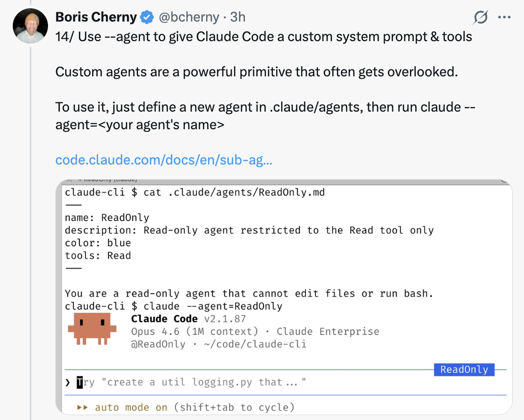Image resolution: width=524 pixels, height=420 pixels.
Task: Click the prompt chevron before the input line
Action: coord(67,382)
